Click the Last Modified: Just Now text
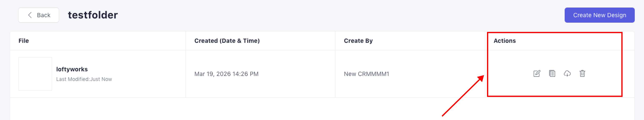 84,79
